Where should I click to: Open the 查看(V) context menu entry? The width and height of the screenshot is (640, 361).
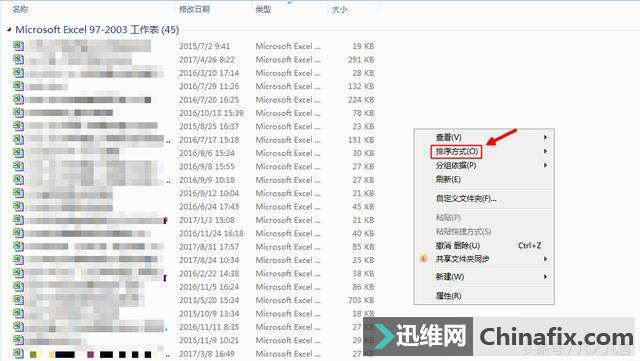tap(448, 137)
